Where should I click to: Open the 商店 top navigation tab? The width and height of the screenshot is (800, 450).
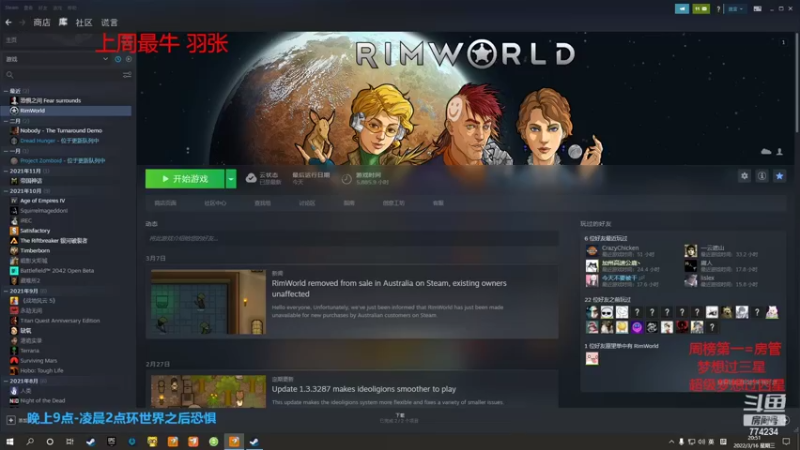tap(42, 22)
